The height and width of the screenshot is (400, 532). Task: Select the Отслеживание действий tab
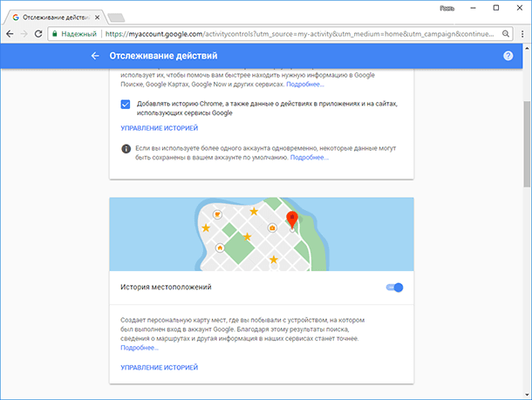[x=56, y=17]
